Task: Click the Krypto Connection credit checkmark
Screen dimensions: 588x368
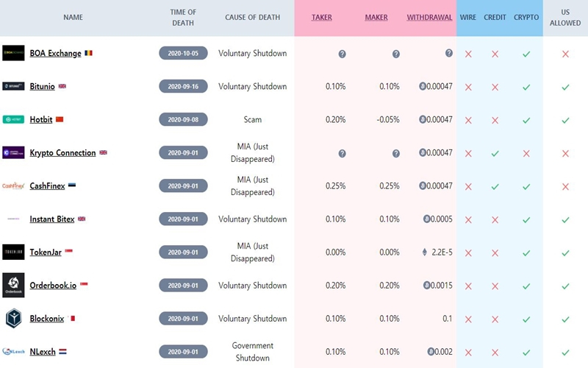Action: point(495,153)
